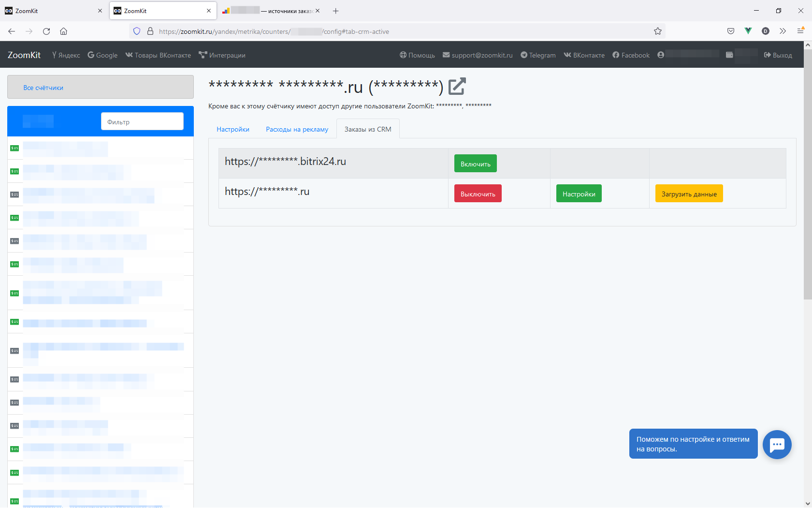Open the user profile icon in navbar

[661, 55]
